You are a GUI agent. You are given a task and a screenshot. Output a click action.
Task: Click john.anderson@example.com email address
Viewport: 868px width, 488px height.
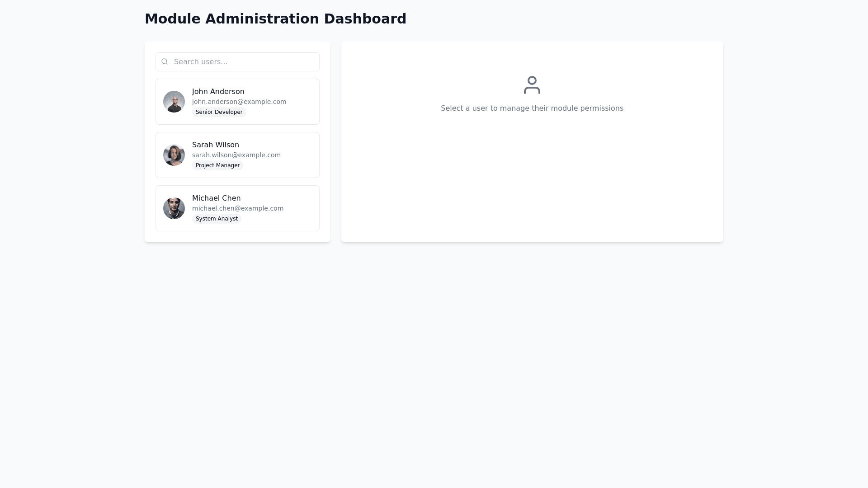click(239, 102)
